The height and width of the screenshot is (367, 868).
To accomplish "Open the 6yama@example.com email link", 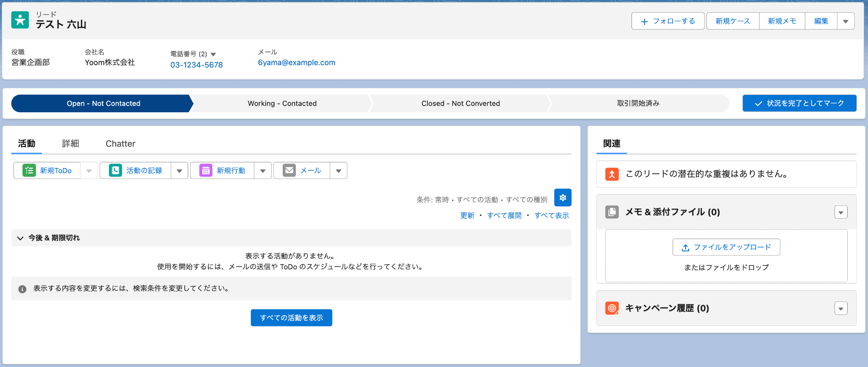I will 297,62.
